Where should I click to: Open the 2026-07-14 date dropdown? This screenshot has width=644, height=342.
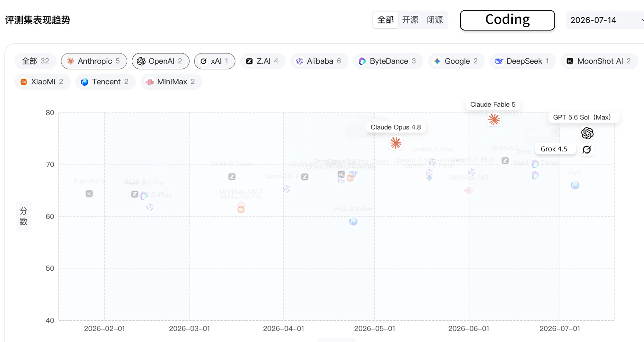point(605,20)
